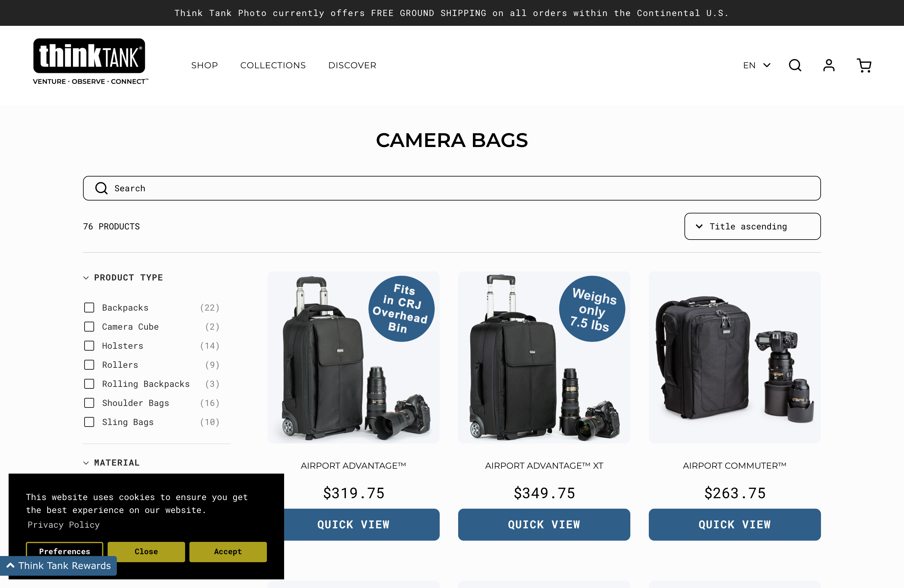Image resolution: width=904 pixels, height=588 pixels.
Task: Click the 'Weighs only 7.5 lbs' badge
Action: click(x=592, y=308)
